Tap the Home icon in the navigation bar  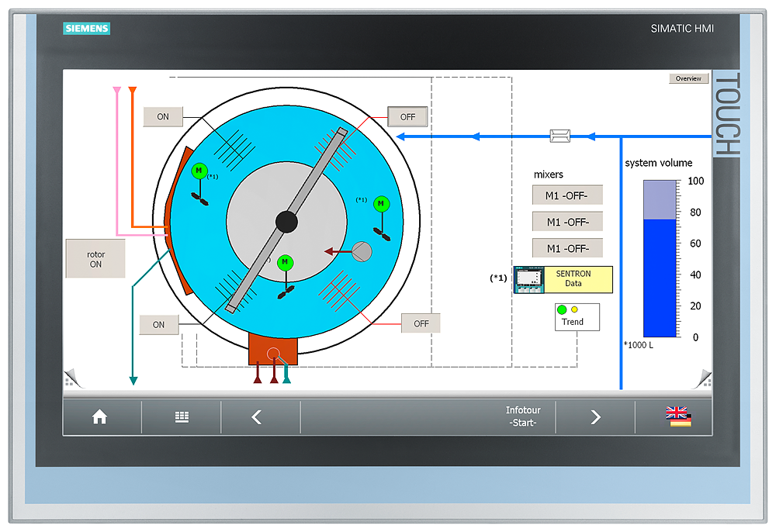pos(101,416)
